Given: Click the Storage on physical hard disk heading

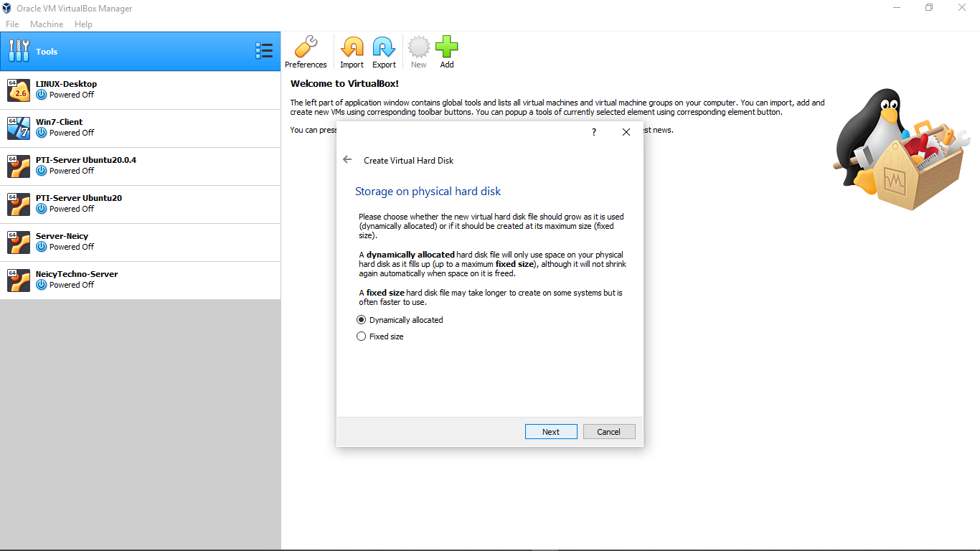Looking at the screenshot, I should coord(428,192).
